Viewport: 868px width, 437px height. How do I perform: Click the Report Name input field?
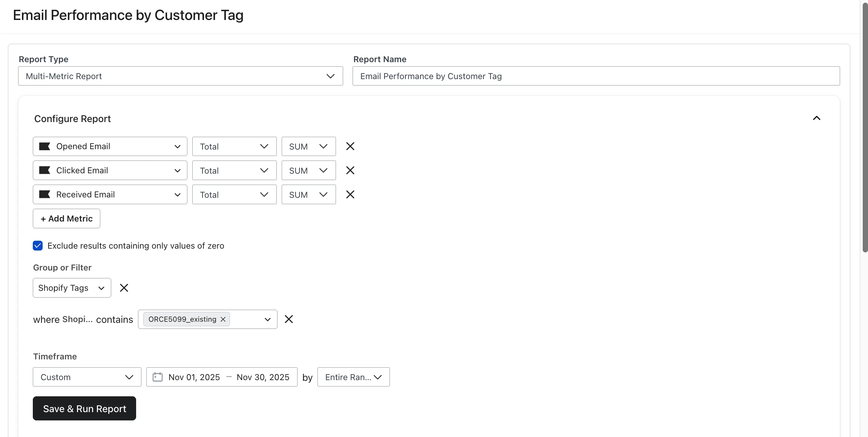pyautogui.click(x=596, y=76)
